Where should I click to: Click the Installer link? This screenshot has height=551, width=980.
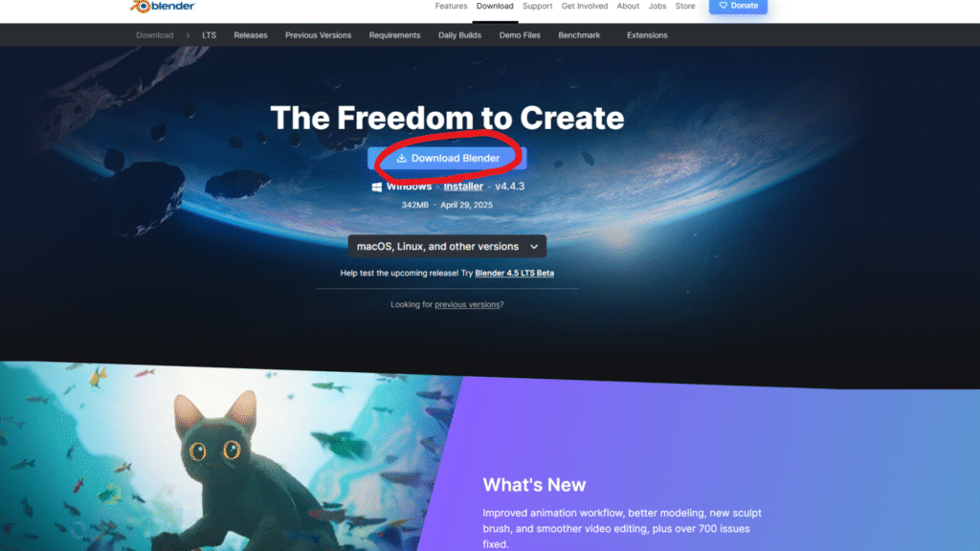[x=463, y=187]
